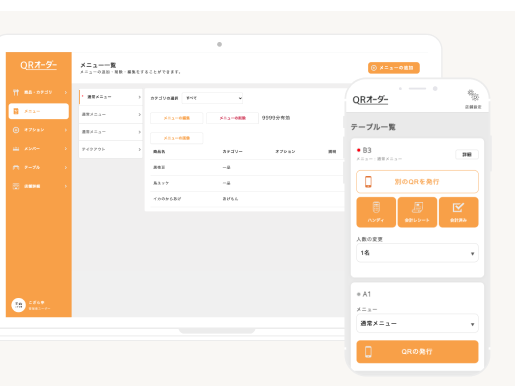Select the 店舗情報 sidebar label

point(32,186)
